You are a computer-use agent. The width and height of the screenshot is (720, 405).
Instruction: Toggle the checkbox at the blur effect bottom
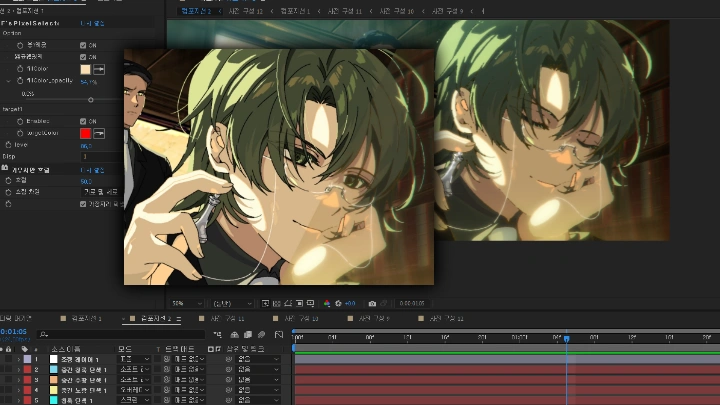tap(83, 204)
